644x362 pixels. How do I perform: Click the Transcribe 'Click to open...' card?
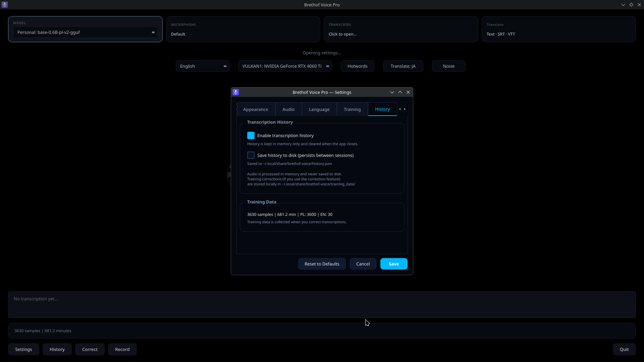coord(401,29)
